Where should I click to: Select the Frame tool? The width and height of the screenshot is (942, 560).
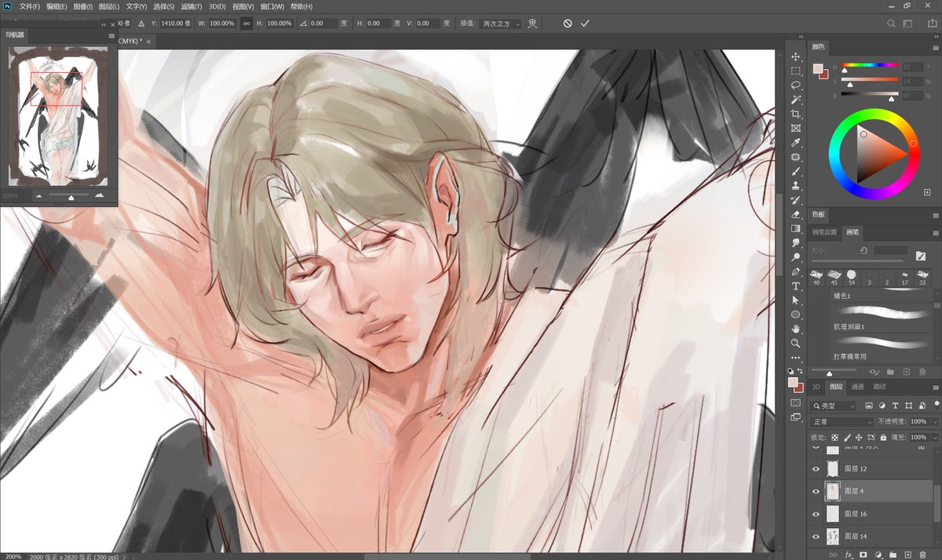pos(795,128)
